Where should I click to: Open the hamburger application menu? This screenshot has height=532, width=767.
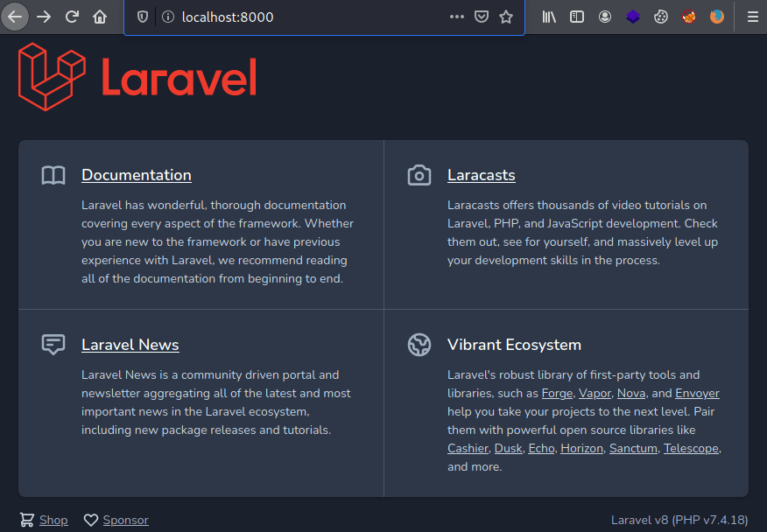753,17
